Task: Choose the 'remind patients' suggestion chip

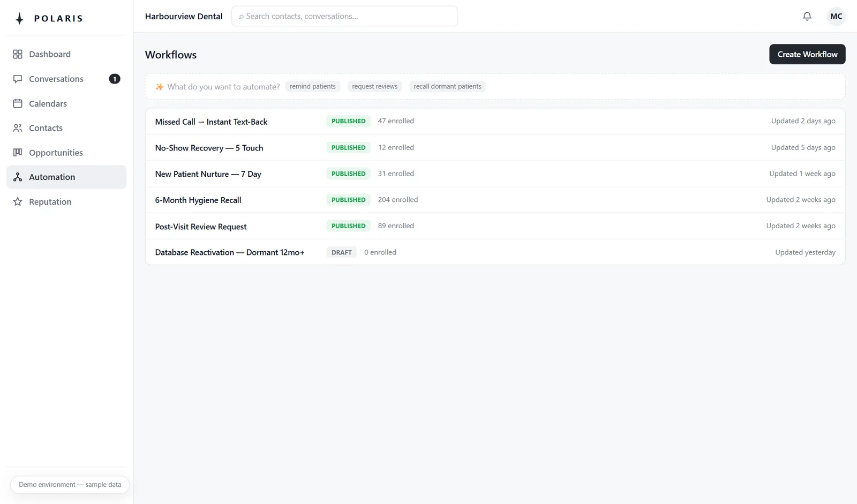Action: [313, 86]
